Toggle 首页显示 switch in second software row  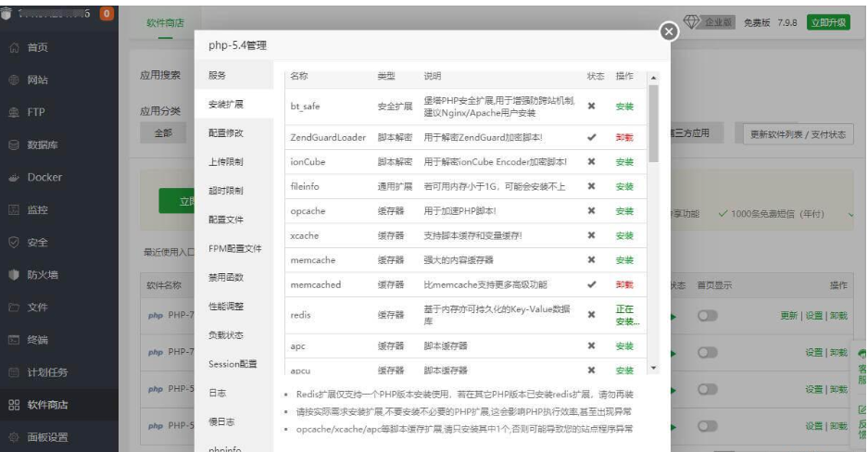(708, 352)
